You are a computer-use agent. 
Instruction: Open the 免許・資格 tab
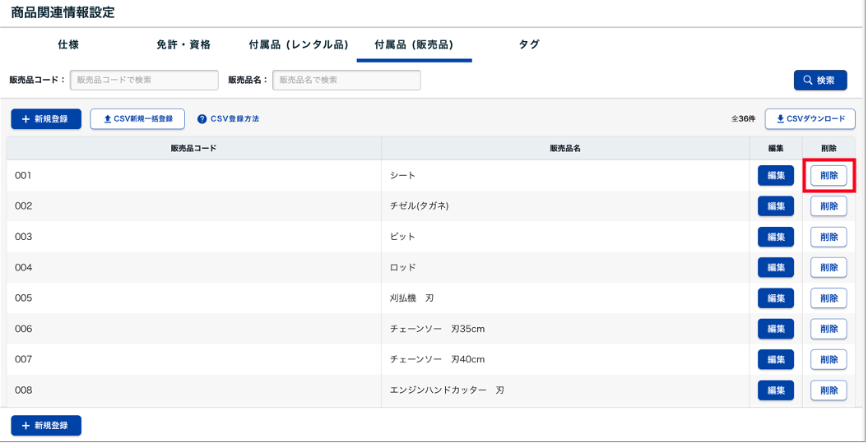tap(183, 44)
